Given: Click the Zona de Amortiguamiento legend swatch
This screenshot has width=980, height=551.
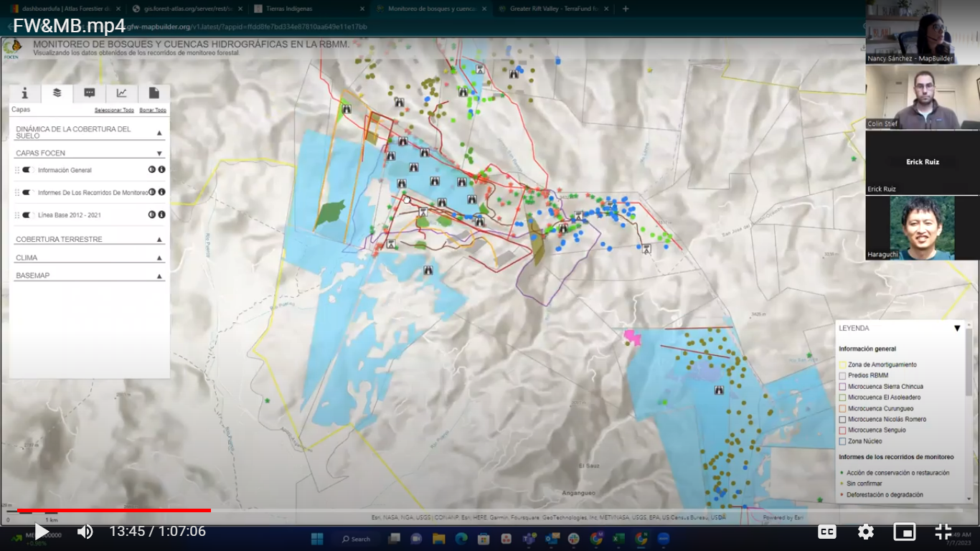Looking at the screenshot, I should (x=843, y=364).
